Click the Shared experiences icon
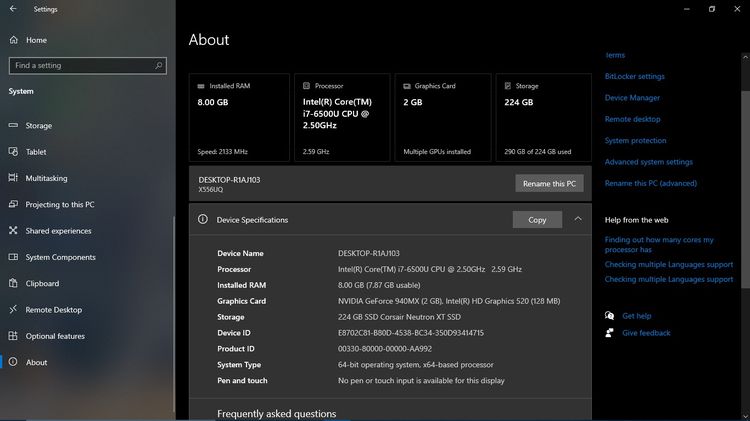The image size is (750, 421). pos(13,230)
